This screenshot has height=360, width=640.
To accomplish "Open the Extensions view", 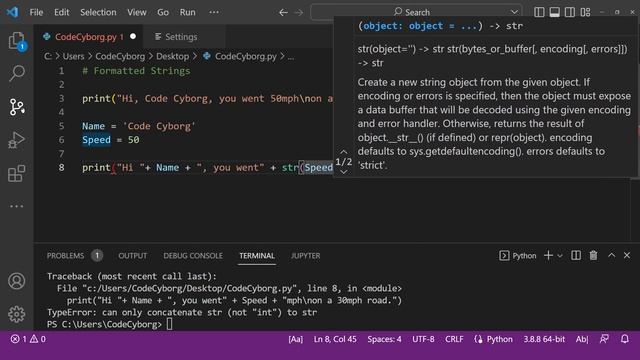I will 17,173.
